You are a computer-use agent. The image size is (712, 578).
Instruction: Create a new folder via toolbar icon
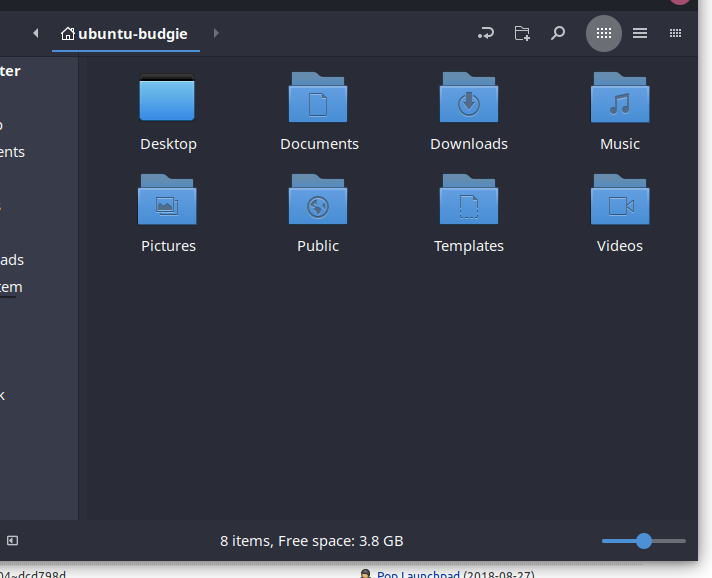coord(522,33)
